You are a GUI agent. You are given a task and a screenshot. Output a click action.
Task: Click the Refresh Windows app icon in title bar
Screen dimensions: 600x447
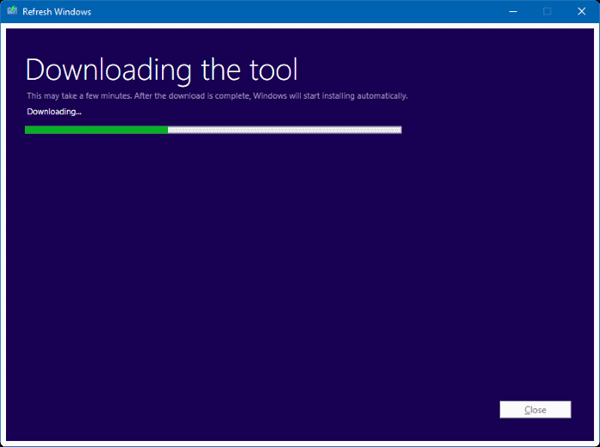12,11
